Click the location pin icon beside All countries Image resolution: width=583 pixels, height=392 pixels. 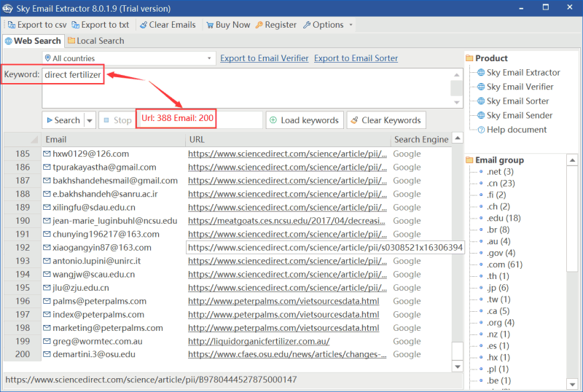(47, 58)
